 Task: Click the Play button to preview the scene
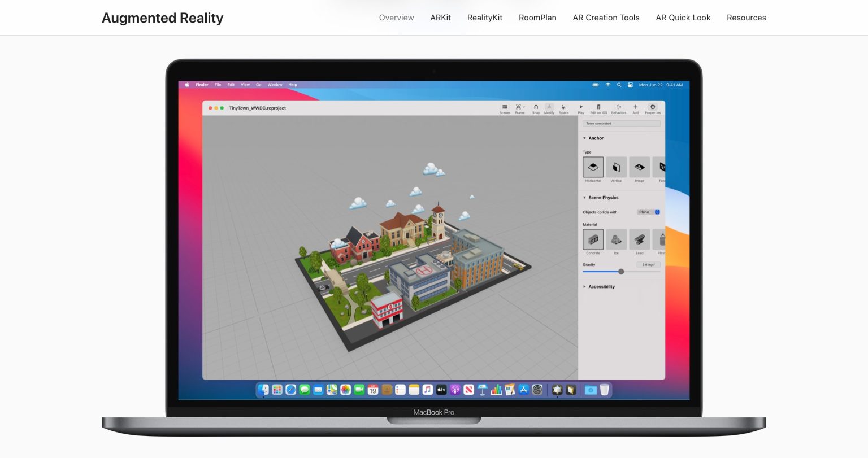tap(581, 107)
